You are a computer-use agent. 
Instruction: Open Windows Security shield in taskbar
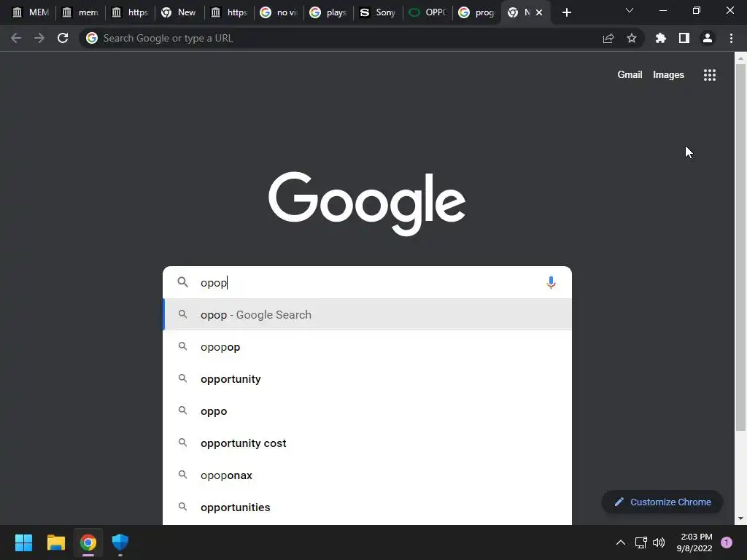pos(120,542)
